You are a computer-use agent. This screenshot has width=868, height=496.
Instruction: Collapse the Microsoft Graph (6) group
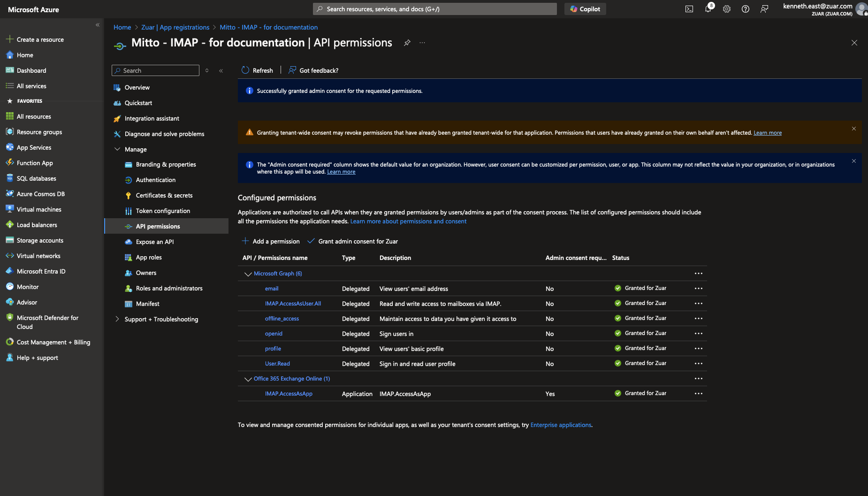[x=248, y=274]
